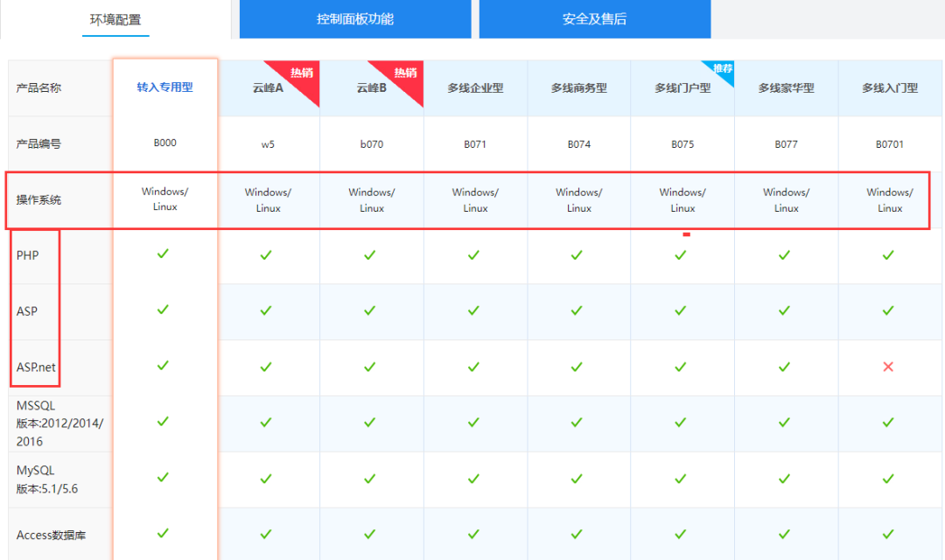
Task: Select the 多线企业型 product name
Action: tap(475, 88)
